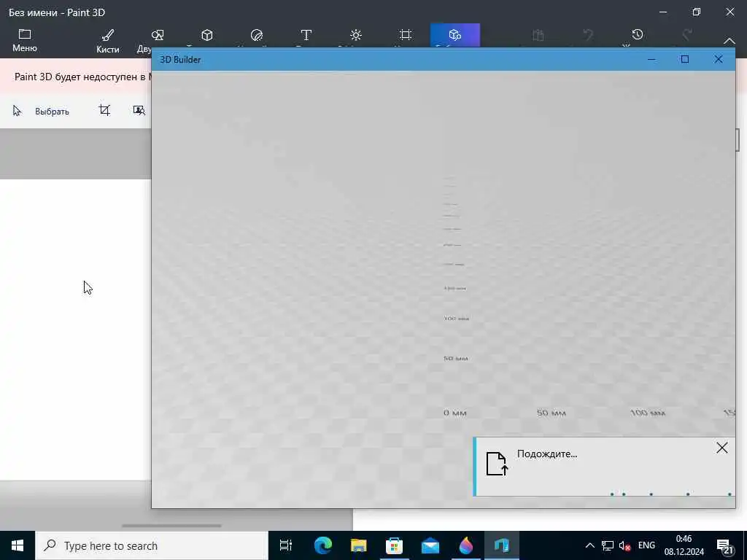This screenshot has height=560, width=747.
Task: Click the 3D Builder window title
Action: (180, 60)
